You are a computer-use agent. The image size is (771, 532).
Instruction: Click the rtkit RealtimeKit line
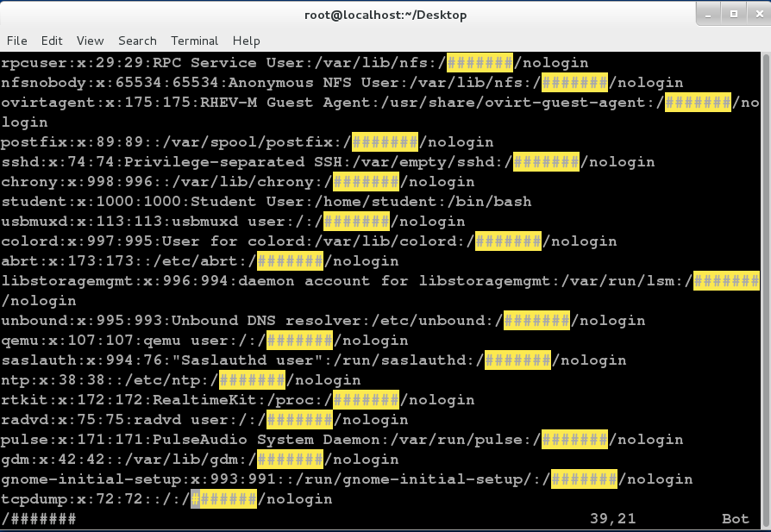point(237,400)
